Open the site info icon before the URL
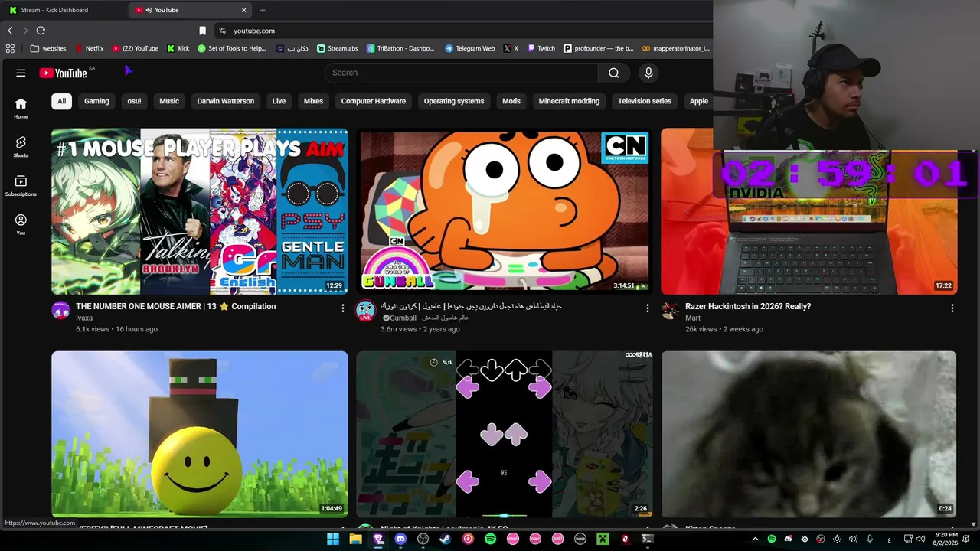Viewport: 980px width, 551px height. coord(222,31)
